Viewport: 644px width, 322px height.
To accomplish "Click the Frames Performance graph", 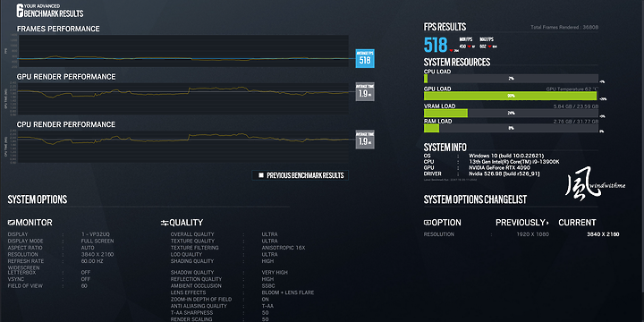I will coord(183,51).
